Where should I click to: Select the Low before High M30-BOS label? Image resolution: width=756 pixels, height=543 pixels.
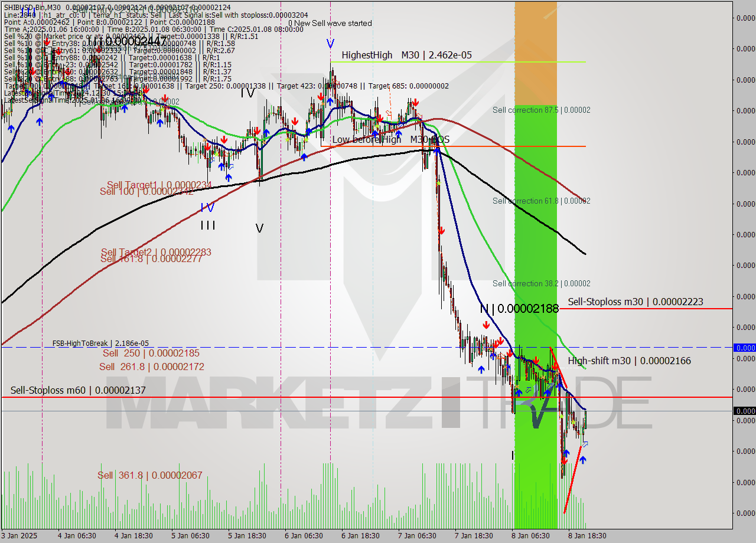[390, 139]
